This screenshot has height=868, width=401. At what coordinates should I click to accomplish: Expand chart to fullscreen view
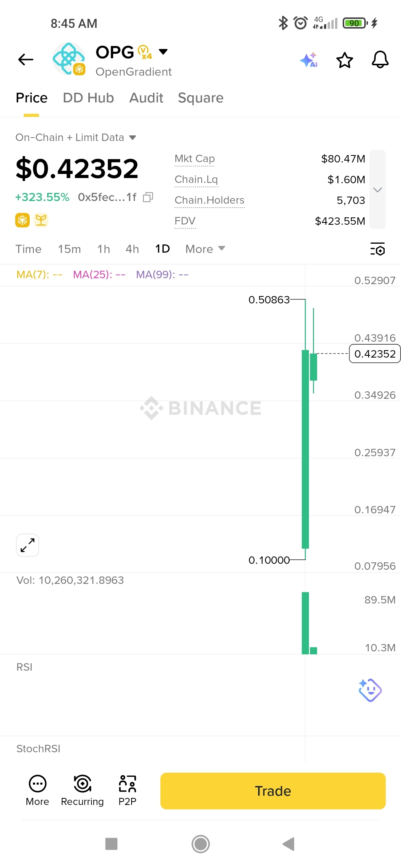[28, 545]
